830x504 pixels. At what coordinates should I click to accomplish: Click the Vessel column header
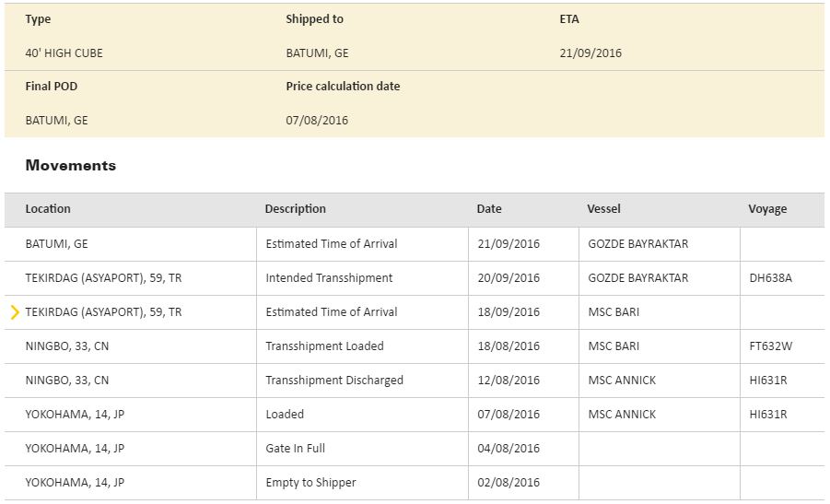tap(603, 209)
